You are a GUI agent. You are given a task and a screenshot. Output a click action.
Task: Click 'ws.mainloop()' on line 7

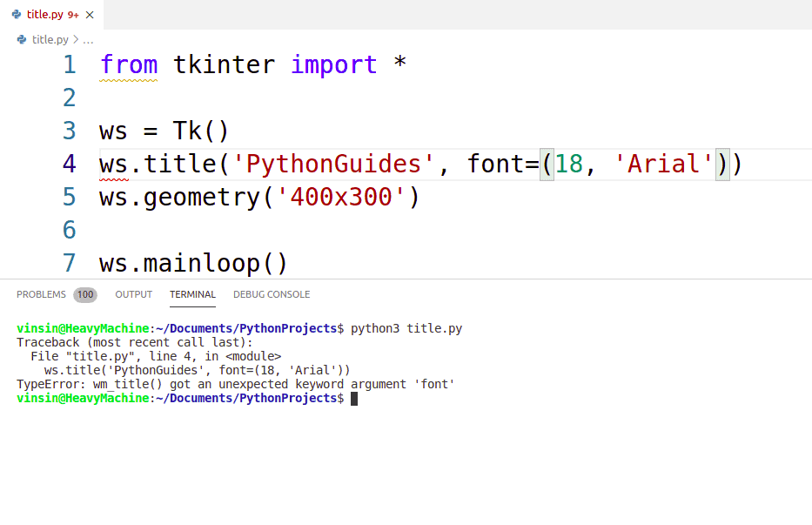tap(193, 264)
